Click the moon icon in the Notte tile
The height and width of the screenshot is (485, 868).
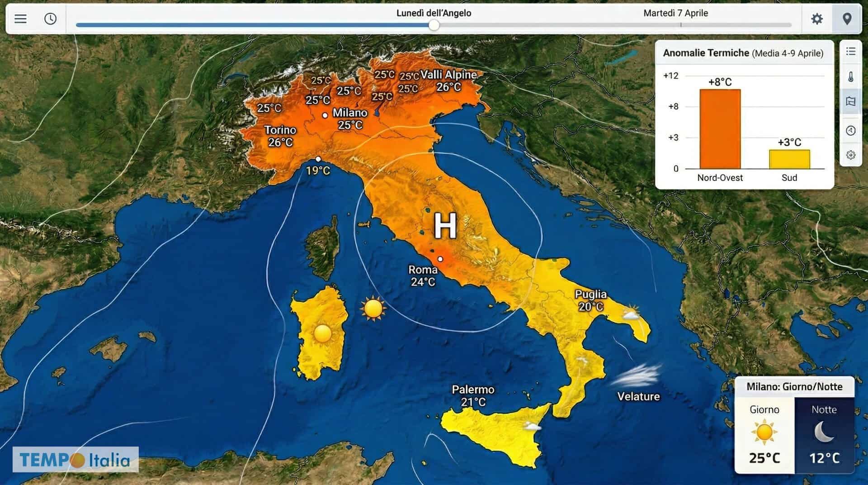point(824,432)
